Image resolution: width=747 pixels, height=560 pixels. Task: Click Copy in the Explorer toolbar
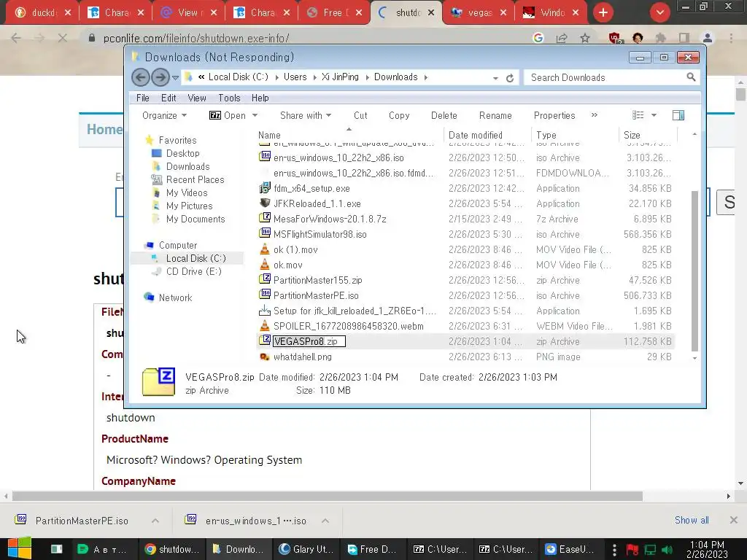(x=399, y=115)
